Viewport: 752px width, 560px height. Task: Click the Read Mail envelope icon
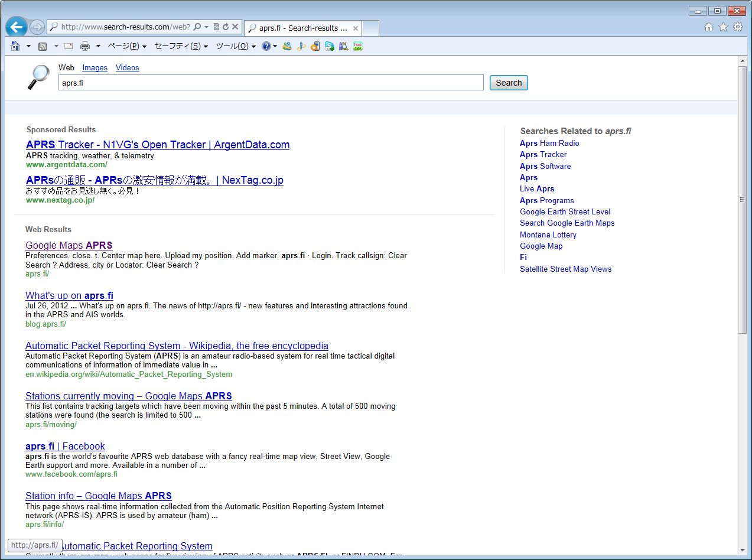click(x=69, y=46)
